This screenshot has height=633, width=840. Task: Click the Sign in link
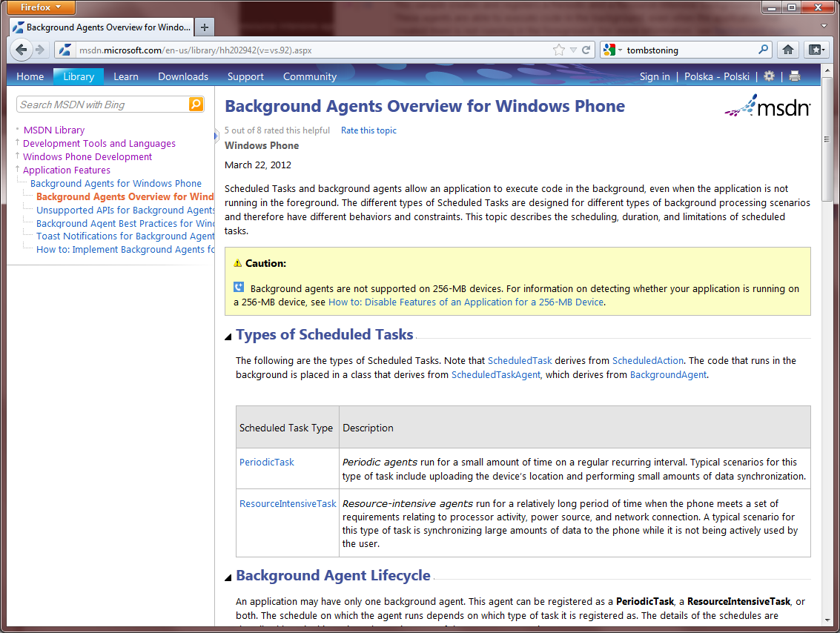[x=655, y=76]
